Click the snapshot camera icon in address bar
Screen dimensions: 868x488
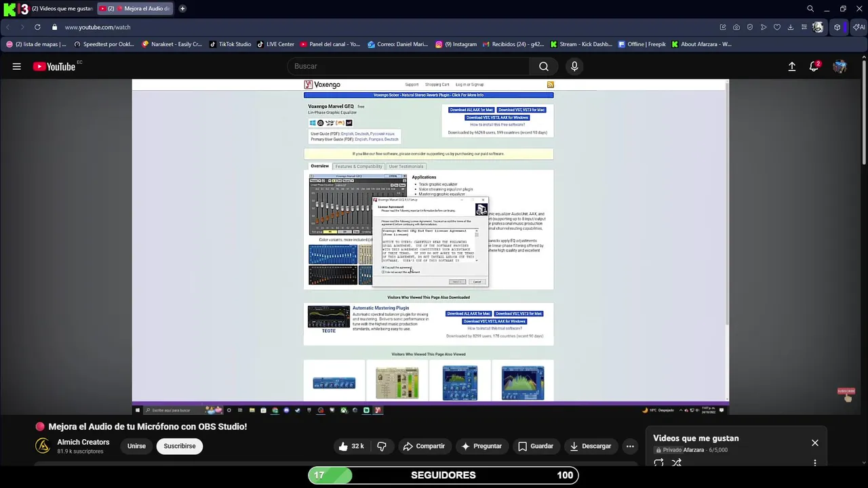[x=736, y=27]
